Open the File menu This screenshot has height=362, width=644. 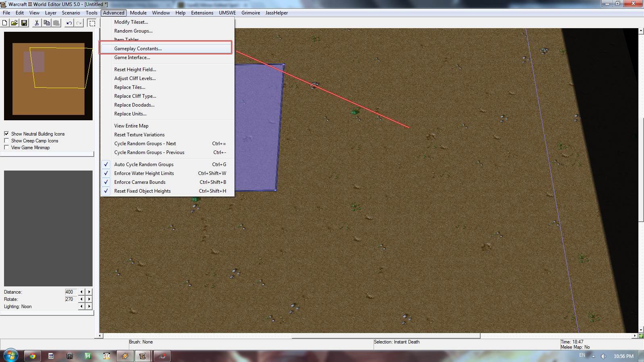pos(6,13)
